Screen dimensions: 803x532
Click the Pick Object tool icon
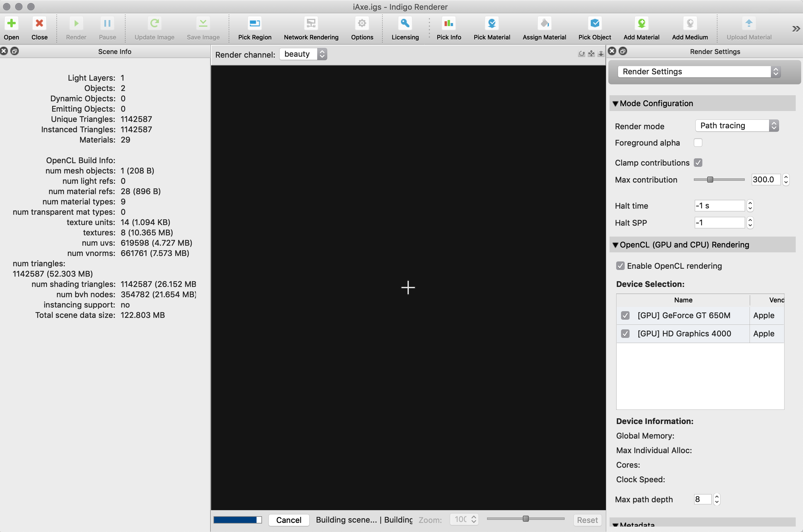(x=594, y=23)
